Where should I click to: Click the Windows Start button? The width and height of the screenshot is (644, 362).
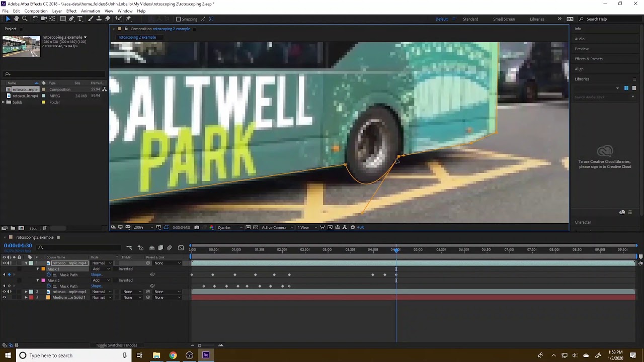coord(8,355)
